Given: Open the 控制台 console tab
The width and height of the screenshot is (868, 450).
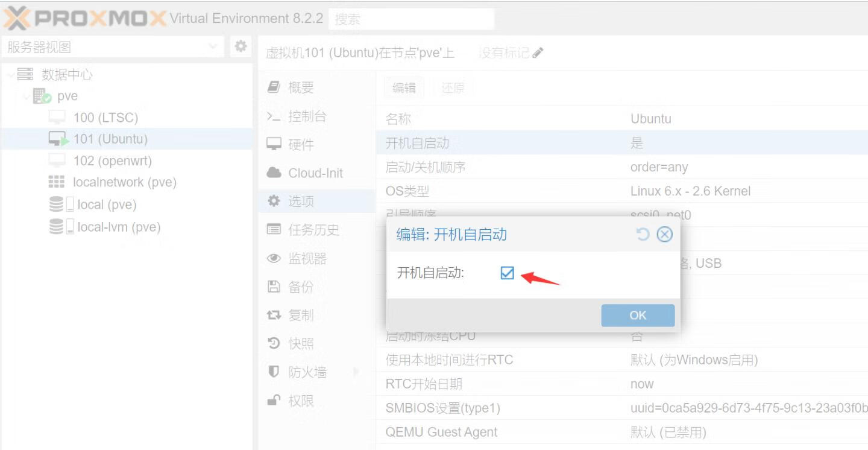Looking at the screenshot, I should 307,116.
